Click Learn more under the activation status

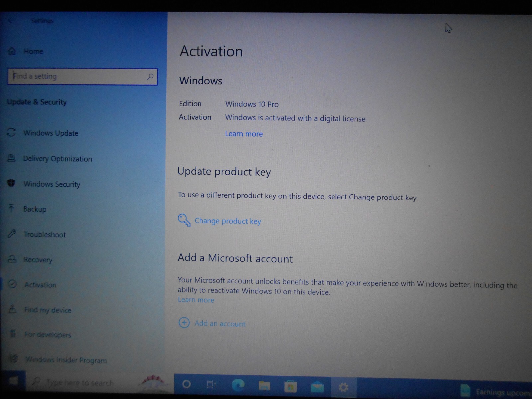coord(244,134)
